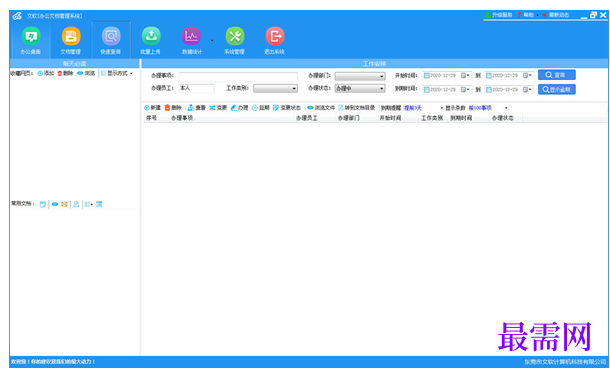Click 转到文档目录 go to document directory
This screenshot has width=610, height=368.
click(357, 108)
